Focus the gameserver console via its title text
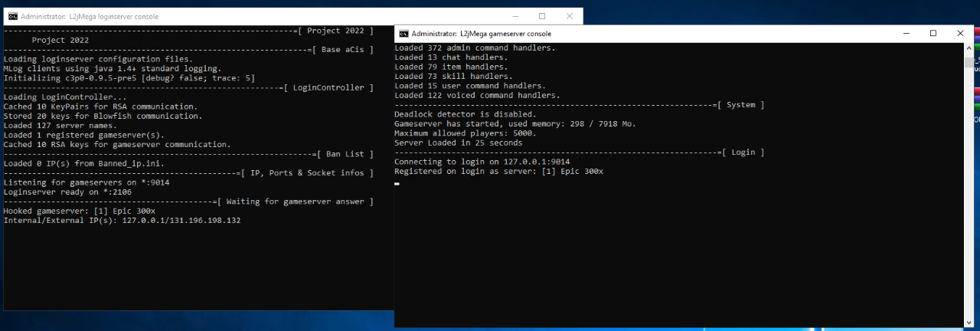This screenshot has width=980, height=331. 481,34
